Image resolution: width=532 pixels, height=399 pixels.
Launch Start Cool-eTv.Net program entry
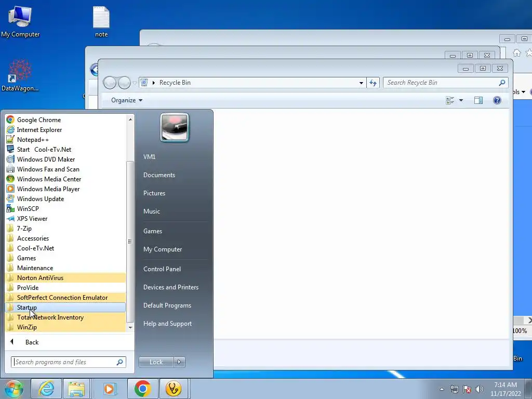click(x=65, y=149)
